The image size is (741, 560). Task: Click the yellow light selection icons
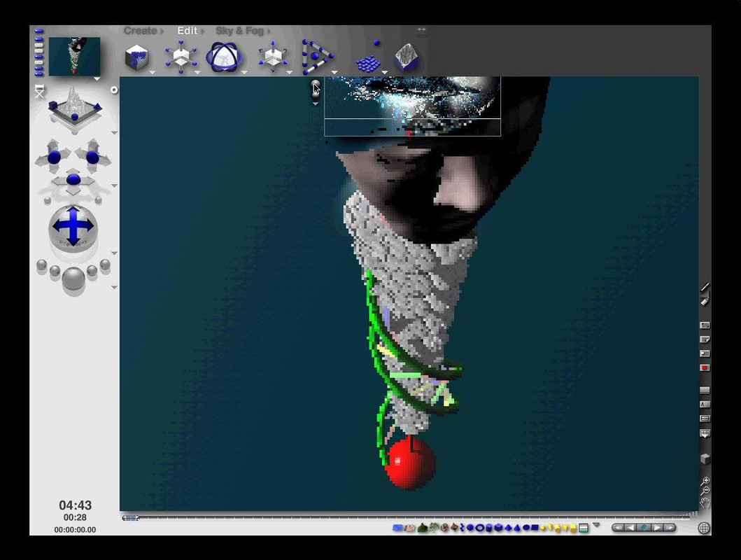point(558,528)
